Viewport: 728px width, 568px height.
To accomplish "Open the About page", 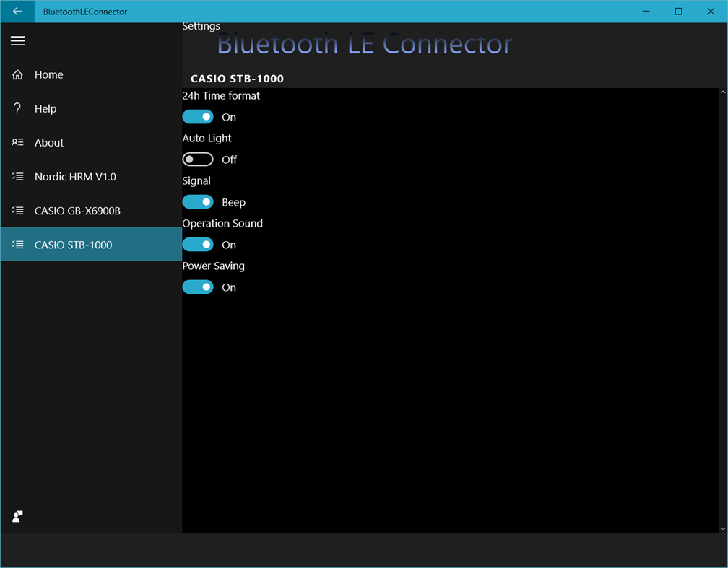I will pyautogui.click(x=48, y=142).
